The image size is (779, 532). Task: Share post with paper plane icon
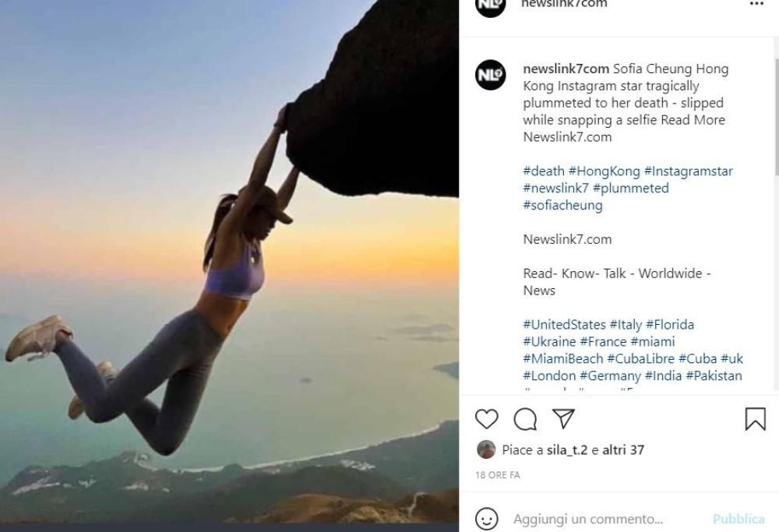(x=563, y=419)
